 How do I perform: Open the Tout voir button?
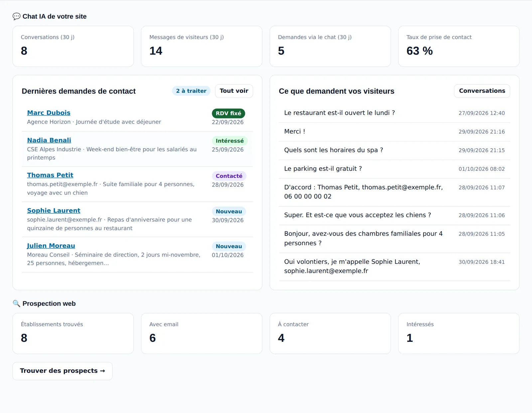pos(234,91)
